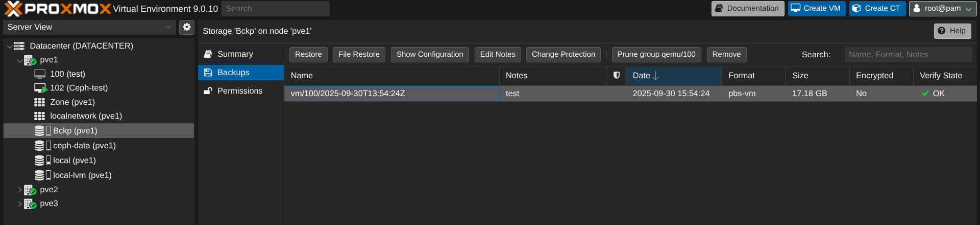Click the protection shield column header
Viewport: 980px width, 225px height.
pos(617,76)
